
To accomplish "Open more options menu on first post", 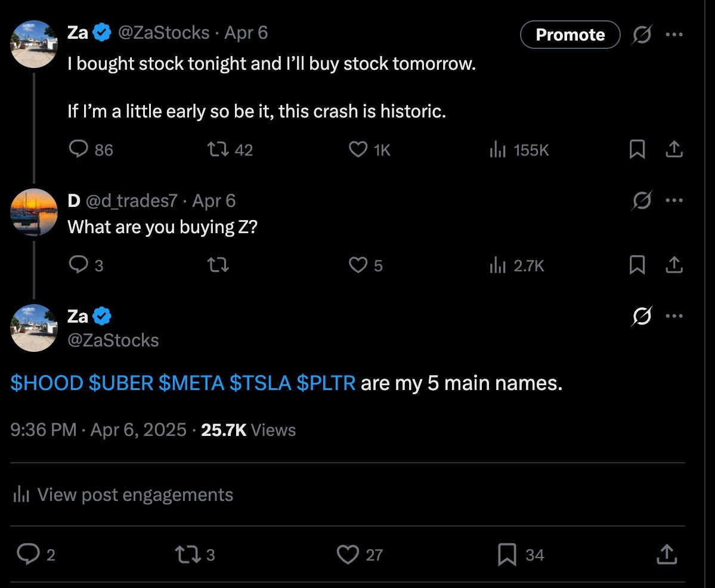I will point(674,34).
